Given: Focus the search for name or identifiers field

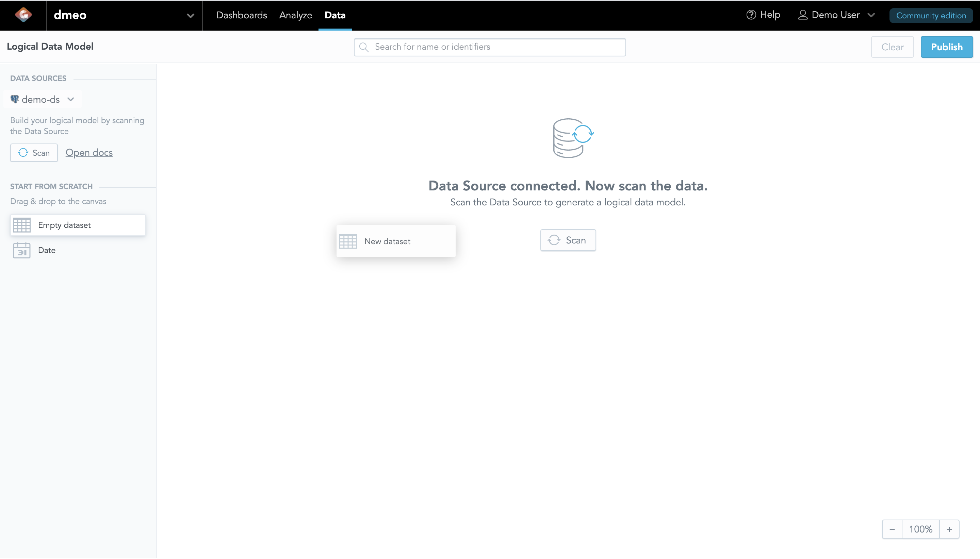Looking at the screenshot, I should click(x=490, y=47).
